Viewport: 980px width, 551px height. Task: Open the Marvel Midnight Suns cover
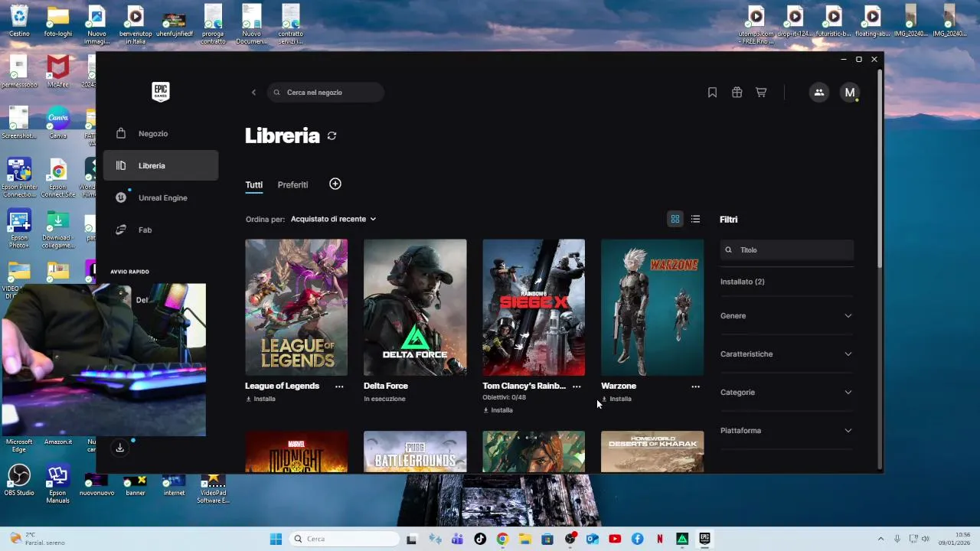point(296,452)
